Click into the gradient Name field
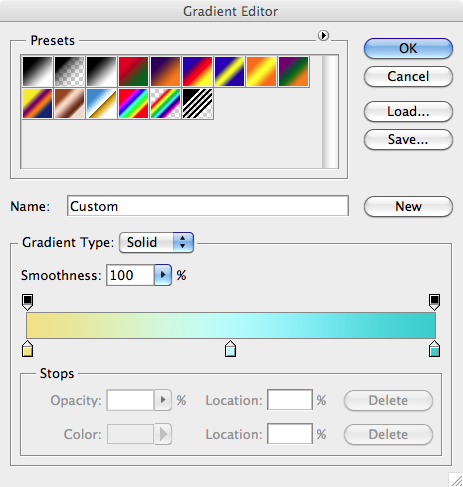Image resolution: width=463 pixels, height=487 pixels. (208, 206)
